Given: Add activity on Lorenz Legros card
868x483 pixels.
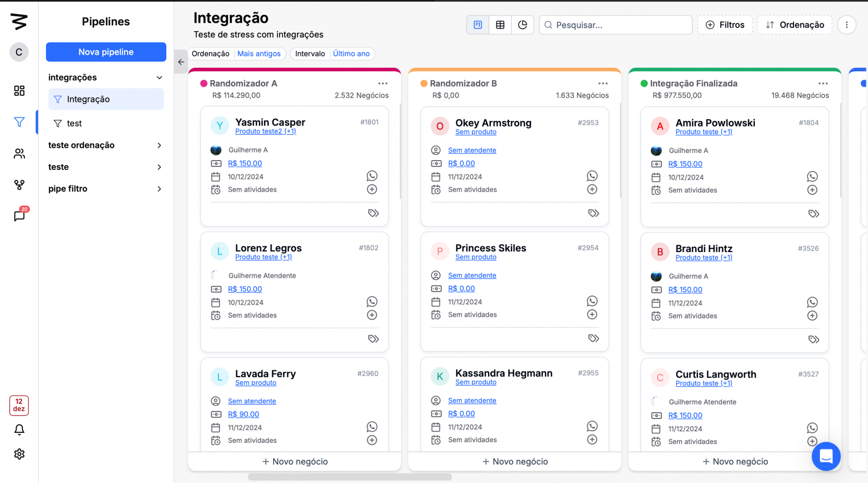Looking at the screenshot, I should tap(372, 315).
